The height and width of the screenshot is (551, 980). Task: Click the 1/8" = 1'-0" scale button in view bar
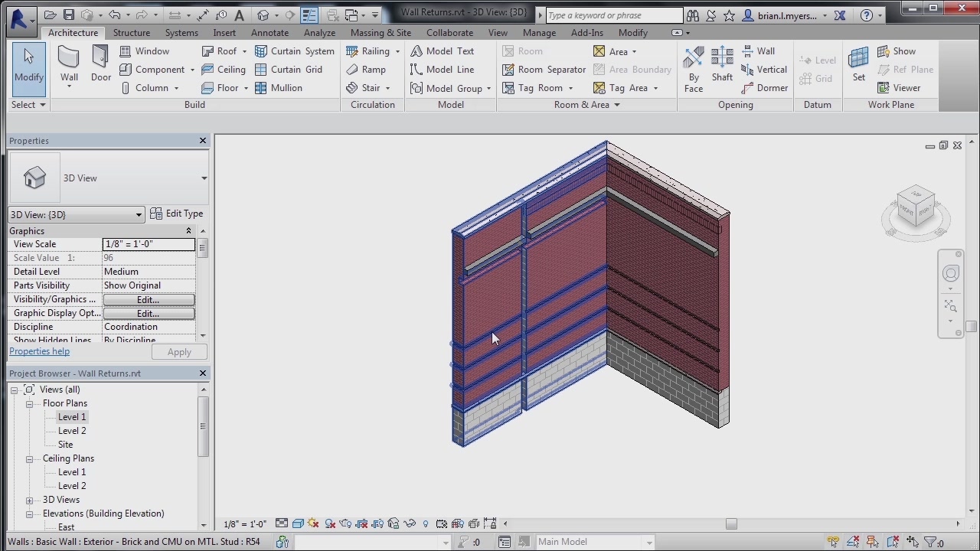tap(245, 524)
